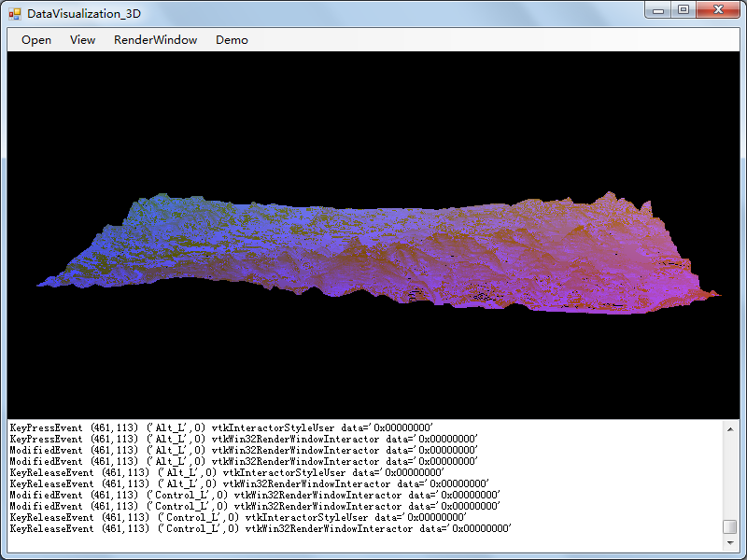Click the first ModifiedEvent Alt_L log line
The width and height of the screenshot is (747, 560).
[244, 450]
